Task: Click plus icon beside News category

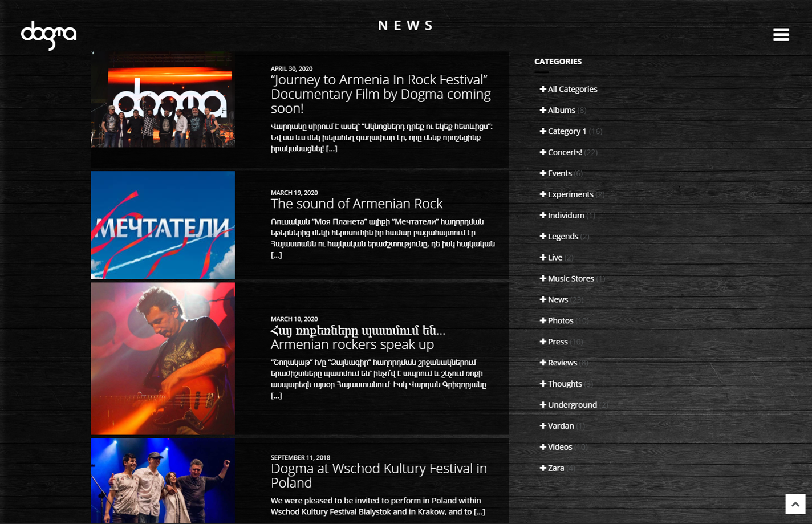Action: [x=543, y=300]
